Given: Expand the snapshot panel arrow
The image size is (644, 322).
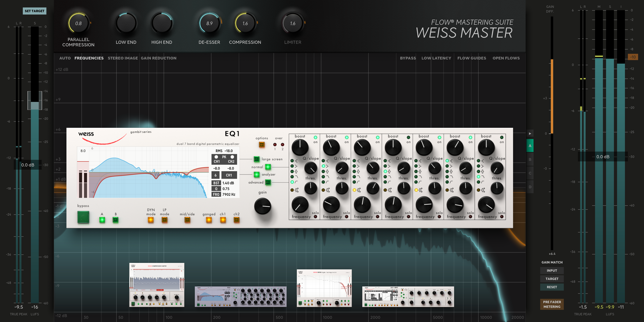Looking at the screenshot, I should tap(530, 133).
